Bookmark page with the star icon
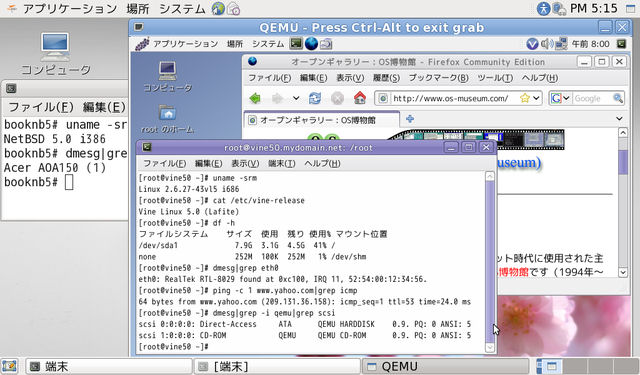This screenshot has height=375, width=640. [524, 98]
